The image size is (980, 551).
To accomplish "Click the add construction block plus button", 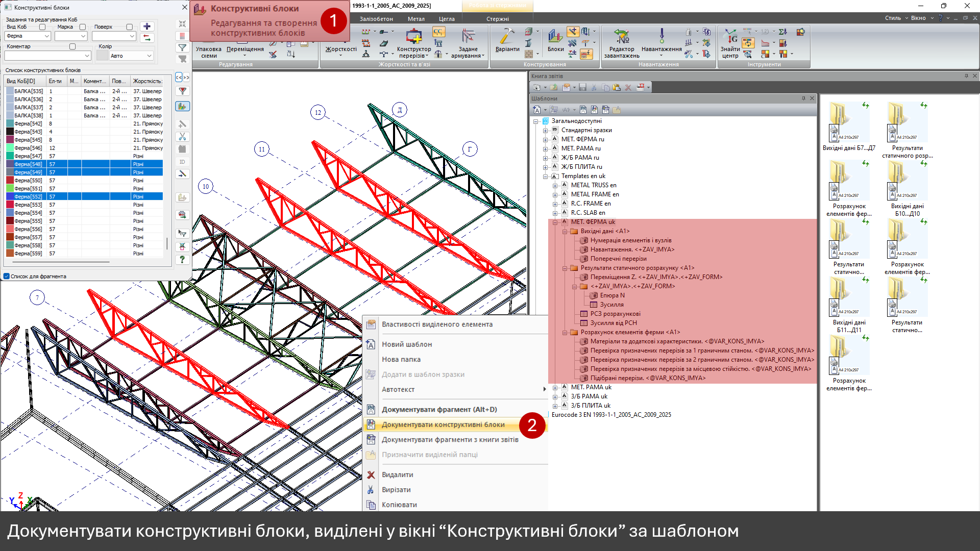I will (147, 27).
